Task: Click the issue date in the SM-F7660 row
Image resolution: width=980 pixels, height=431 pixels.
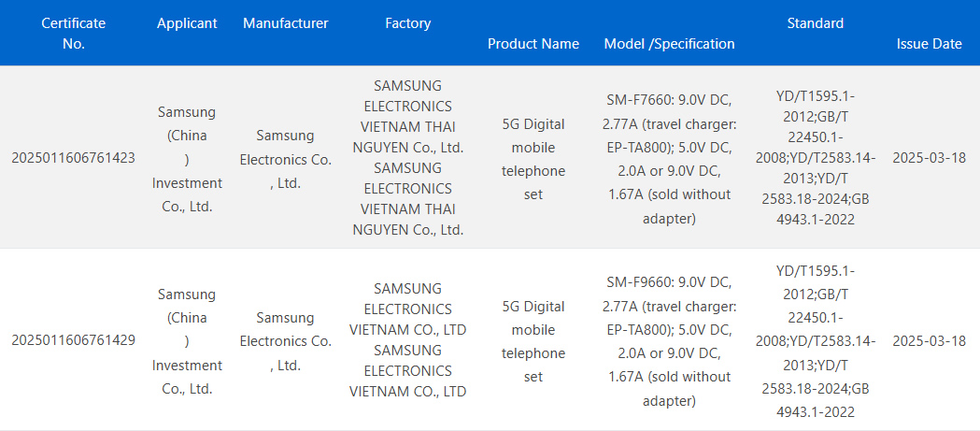Action: [x=929, y=157]
